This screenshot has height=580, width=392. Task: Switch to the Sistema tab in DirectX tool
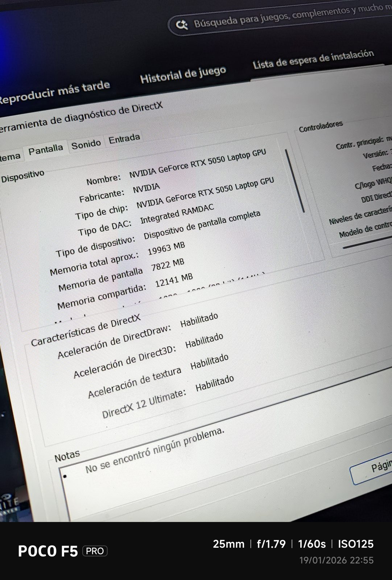10,157
